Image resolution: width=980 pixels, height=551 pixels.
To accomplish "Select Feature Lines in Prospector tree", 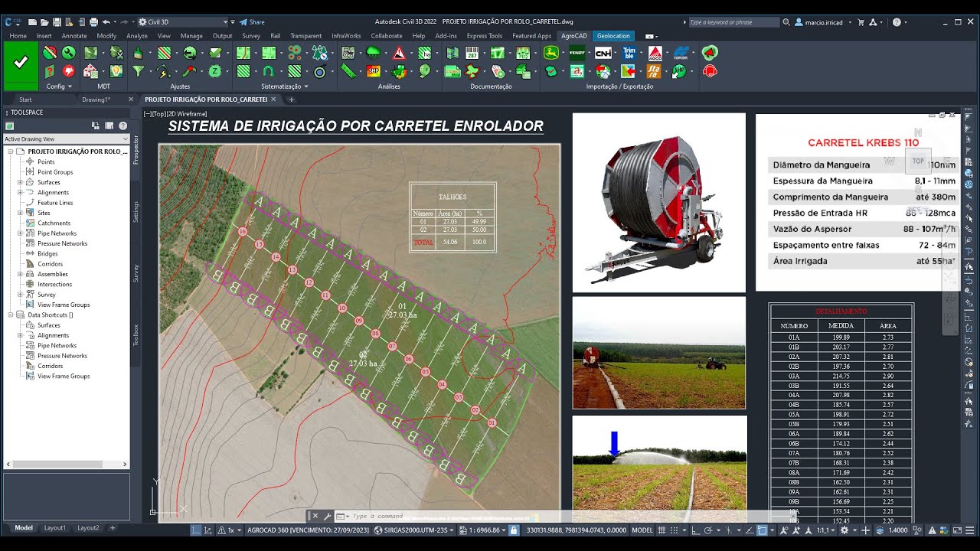I will (55, 203).
